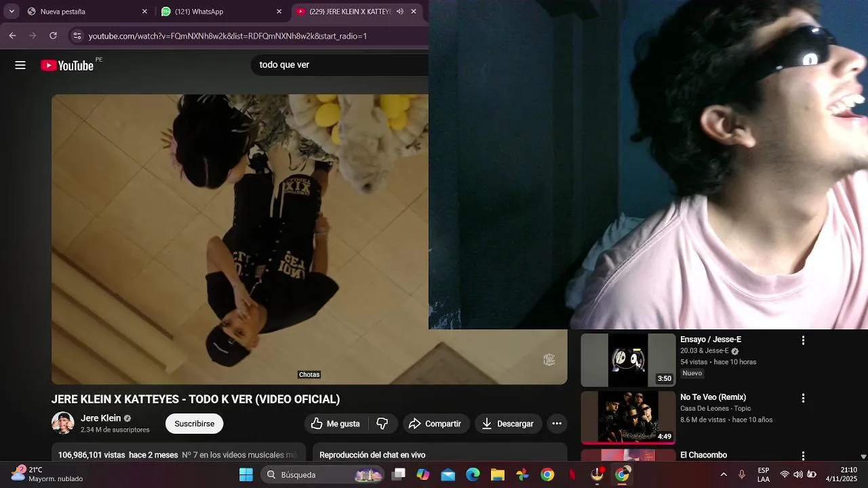Click the 20.03 & Jesse-E channel name
This screenshot has width=868, height=488.
pyautogui.click(x=705, y=351)
